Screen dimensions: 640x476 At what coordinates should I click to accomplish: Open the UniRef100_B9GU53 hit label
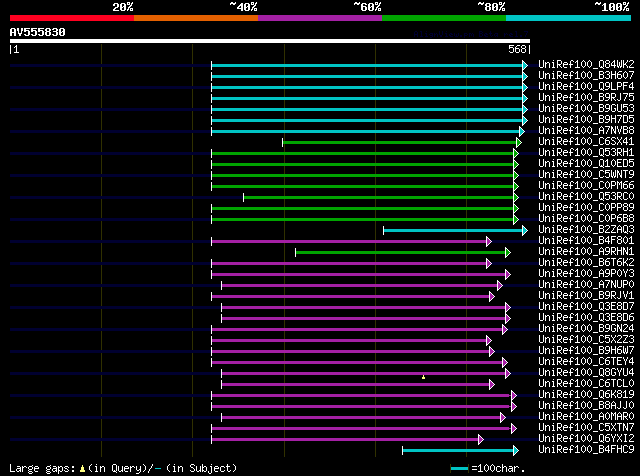click(x=586, y=108)
